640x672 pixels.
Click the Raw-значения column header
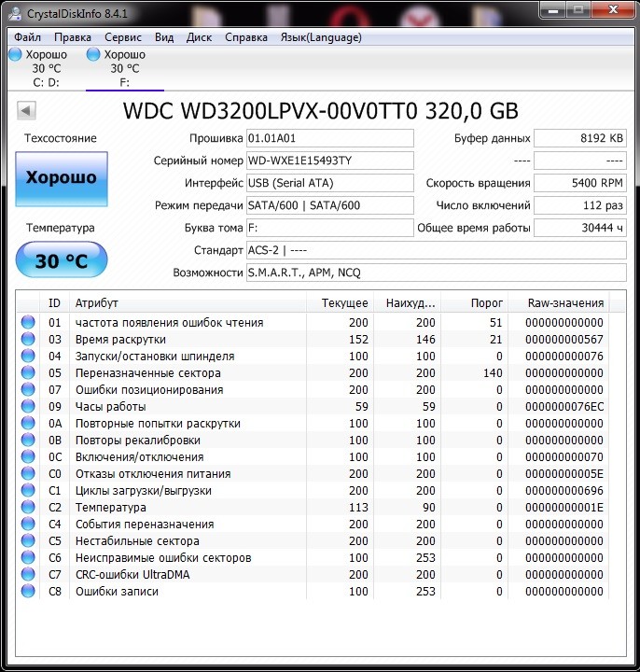pos(559,303)
